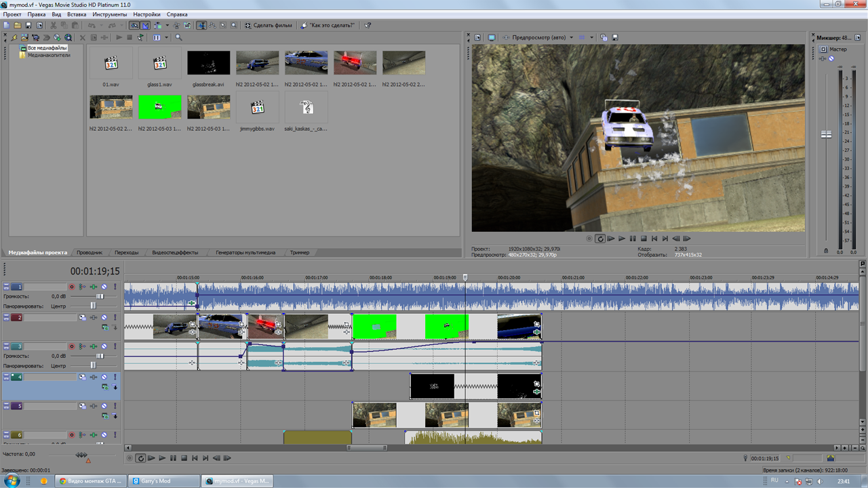Switch to the Видеоспецэффекты tab
The height and width of the screenshot is (488, 868).
(x=175, y=252)
